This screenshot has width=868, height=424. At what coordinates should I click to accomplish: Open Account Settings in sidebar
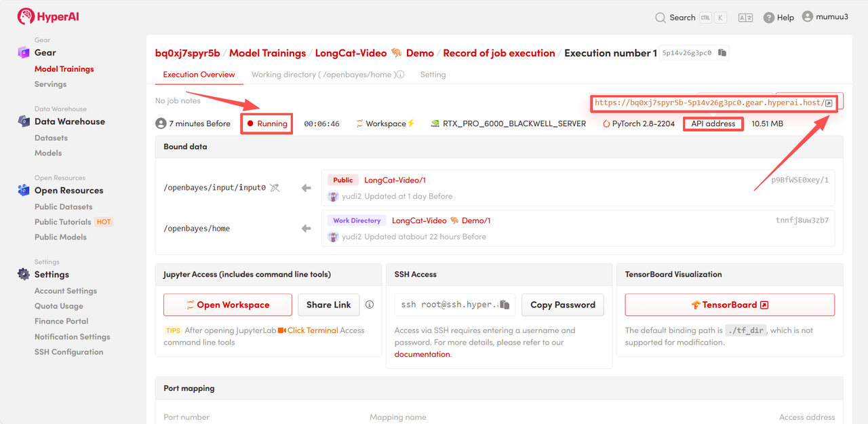point(66,291)
